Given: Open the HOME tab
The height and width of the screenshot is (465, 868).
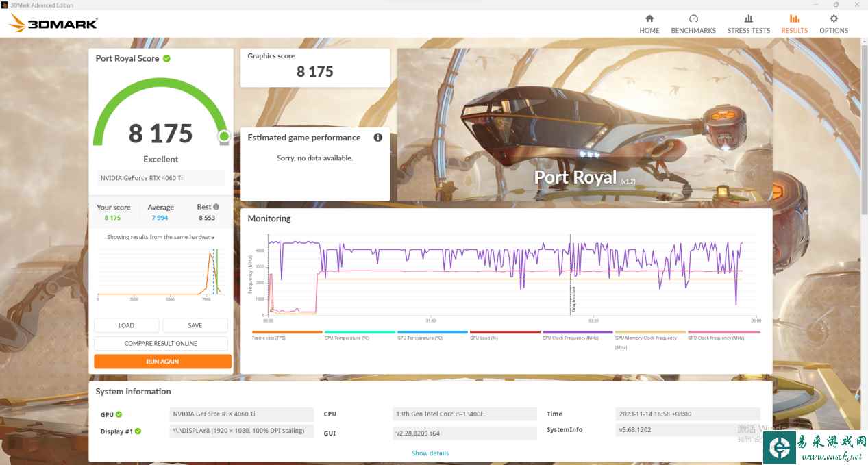Looking at the screenshot, I should (x=649, y=24).
